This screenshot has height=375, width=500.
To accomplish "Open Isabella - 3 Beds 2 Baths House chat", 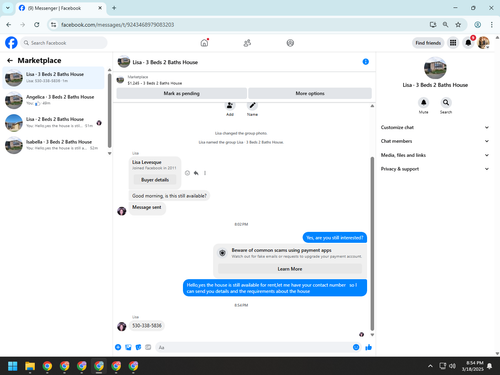I will (54, 145).
